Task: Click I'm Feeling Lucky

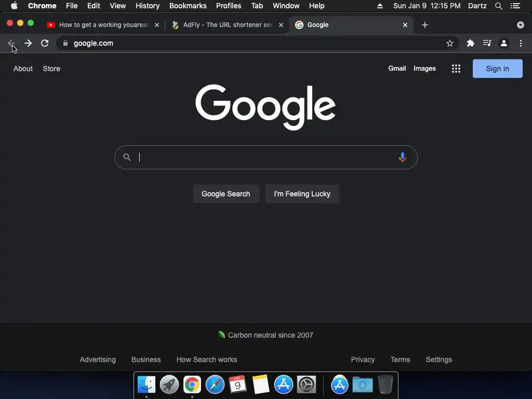Action: click(302, 194)
